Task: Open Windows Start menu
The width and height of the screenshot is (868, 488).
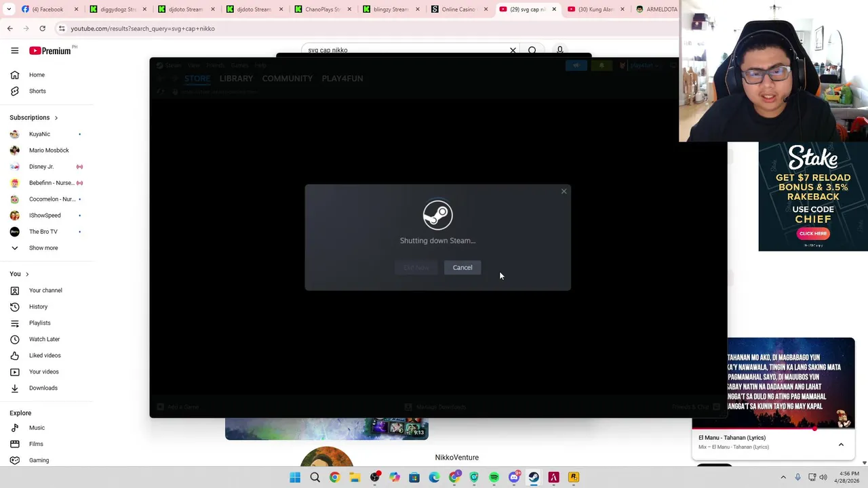Action: pyautogui.click(x=295, y=477)
